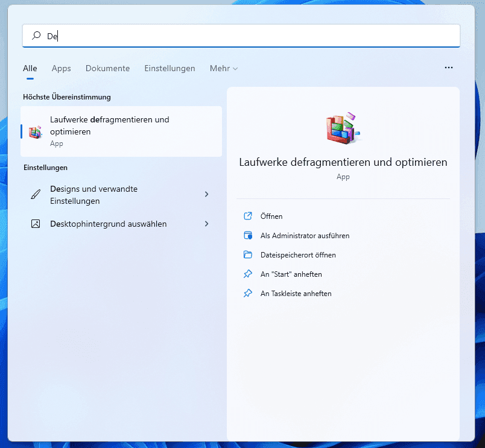Switch to the Einstellungen tab

point(170,68)
